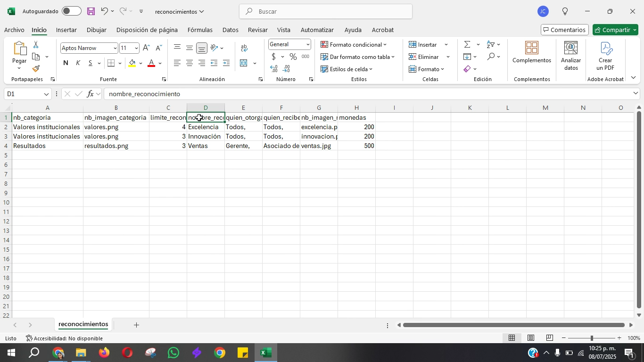The height and width of the screenshot is (362, 644).
Task: Open Find and Select magnifier
Action: (493, 57)
